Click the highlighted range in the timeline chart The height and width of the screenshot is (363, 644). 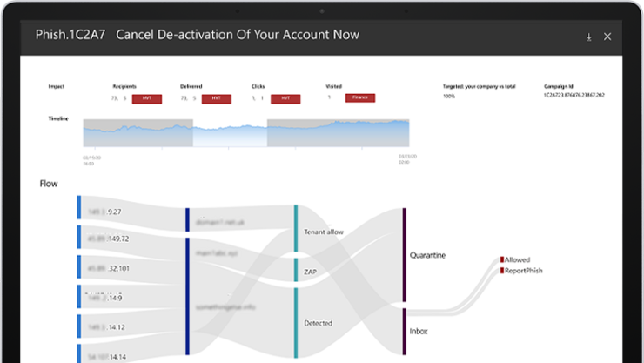229,135
